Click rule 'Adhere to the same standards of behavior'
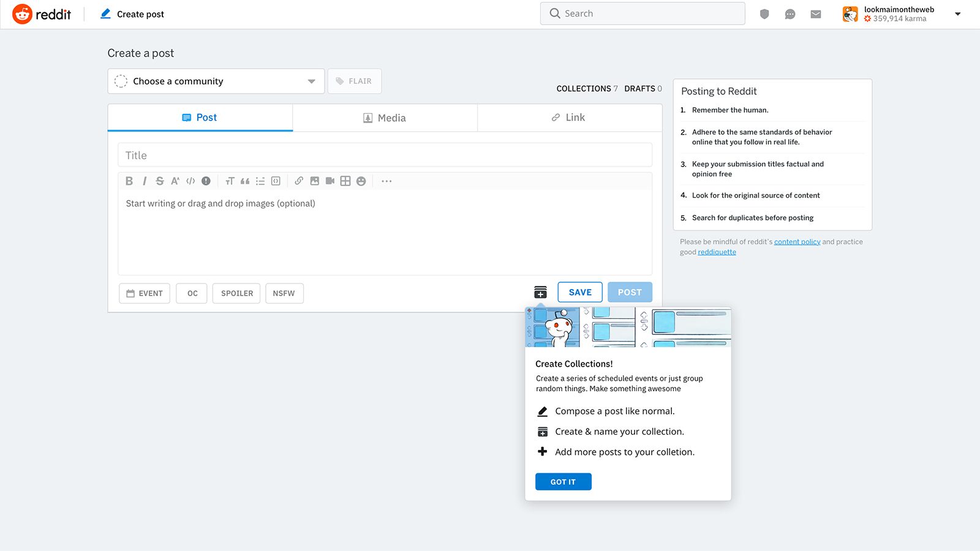The width and height of the screenshot is (980, 551). coord(762,137)
